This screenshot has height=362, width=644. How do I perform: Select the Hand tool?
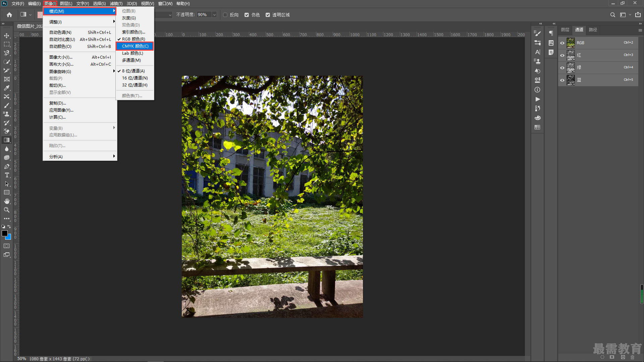tap(7, 201)
